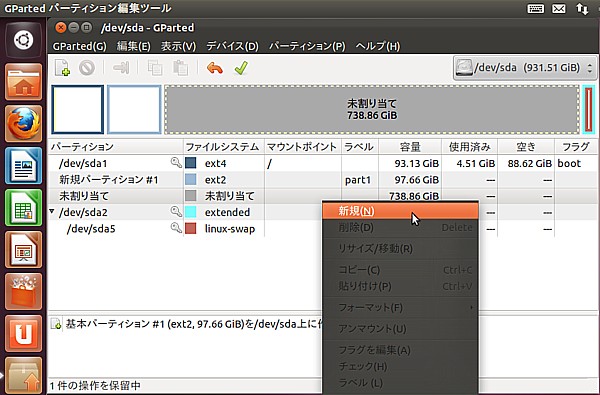Select the cyan extended partition block in map

click(x=589, y=109)
